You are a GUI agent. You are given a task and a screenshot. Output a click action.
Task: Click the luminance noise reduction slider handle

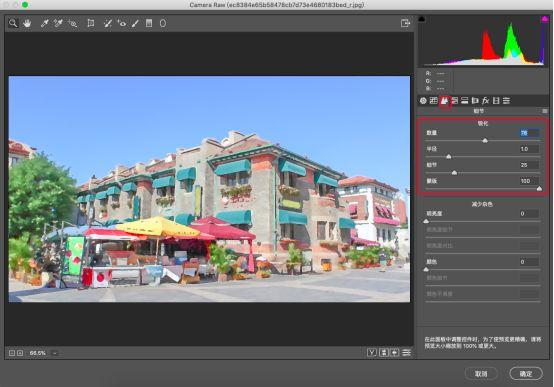pyautogui.click(x=426, y=221)
